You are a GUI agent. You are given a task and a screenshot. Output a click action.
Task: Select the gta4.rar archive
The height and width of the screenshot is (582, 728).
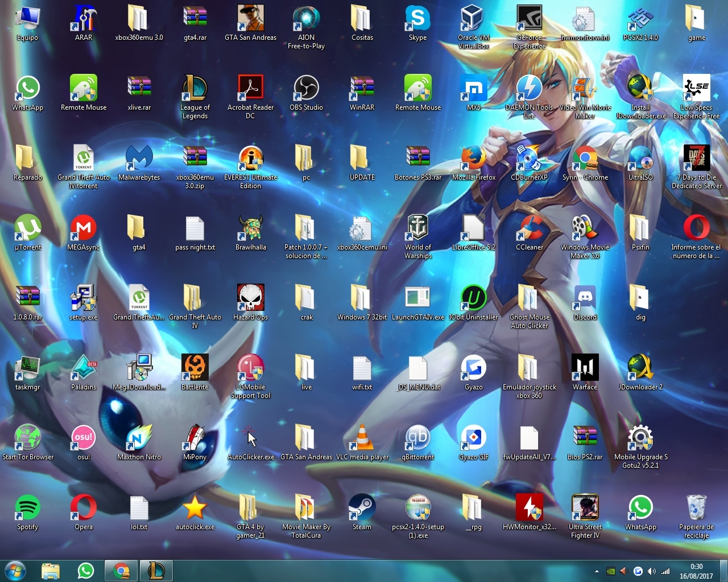195,18
